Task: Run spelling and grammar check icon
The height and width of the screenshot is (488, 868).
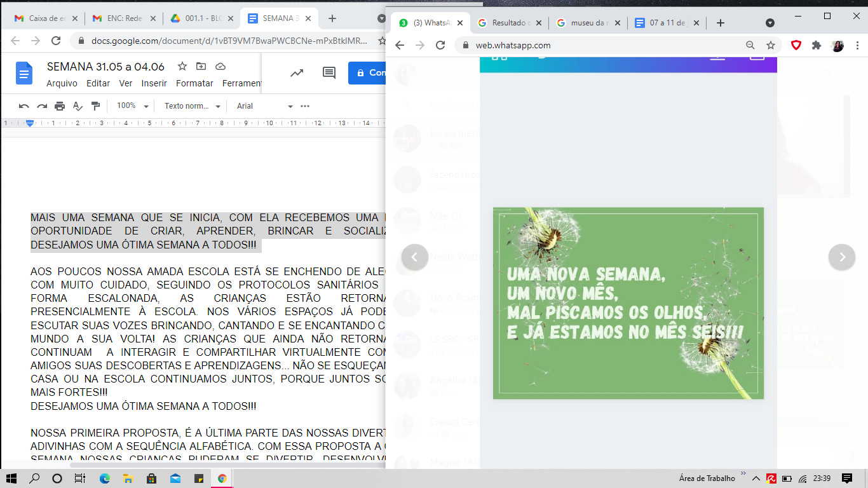Action: pos(78,106)
